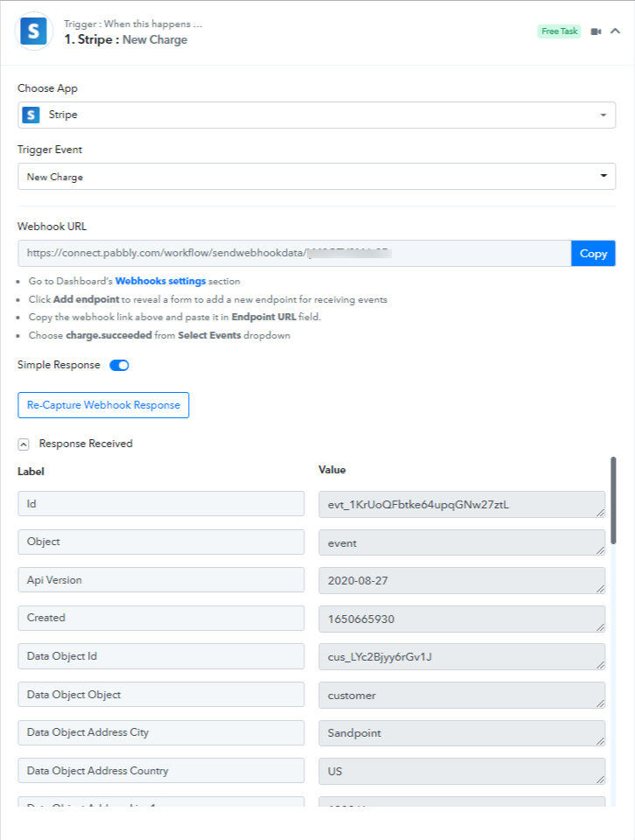Click the Data Object Object label field

[x=161, y=694]
